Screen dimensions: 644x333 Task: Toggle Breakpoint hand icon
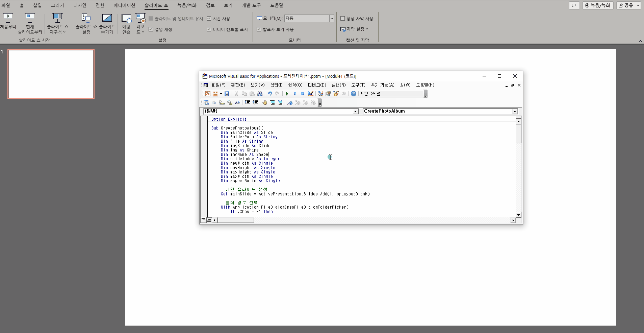coord(265,102)
